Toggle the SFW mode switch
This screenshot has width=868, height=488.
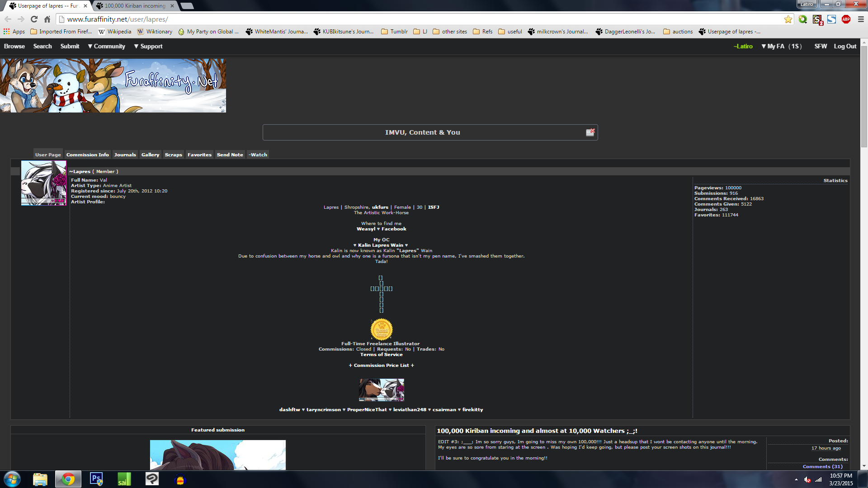click(x=820, y=46)
